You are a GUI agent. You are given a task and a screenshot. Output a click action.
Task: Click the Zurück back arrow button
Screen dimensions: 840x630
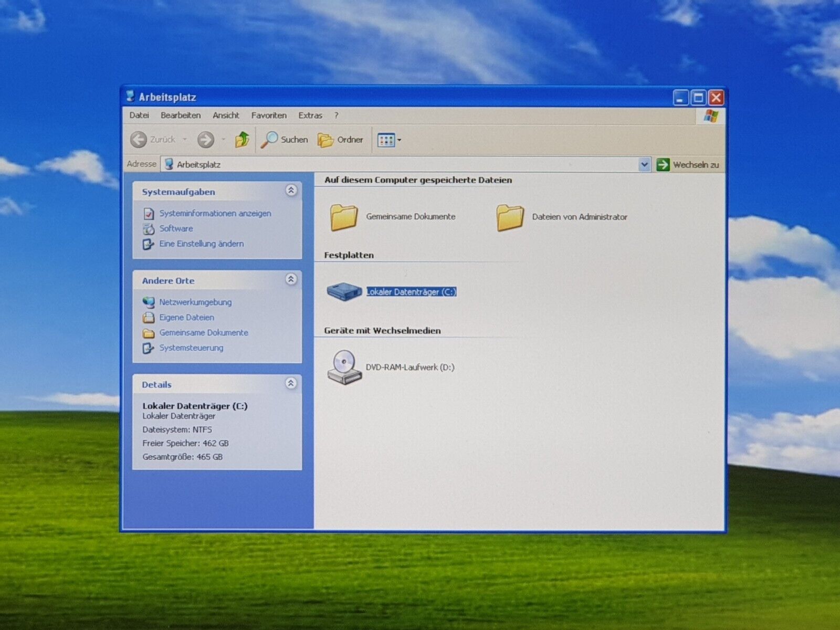(139, 140)
